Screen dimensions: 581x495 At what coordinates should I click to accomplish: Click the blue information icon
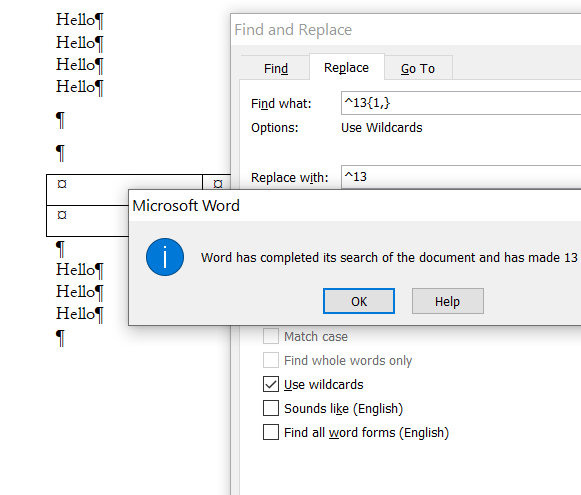[x=165, y=257]
